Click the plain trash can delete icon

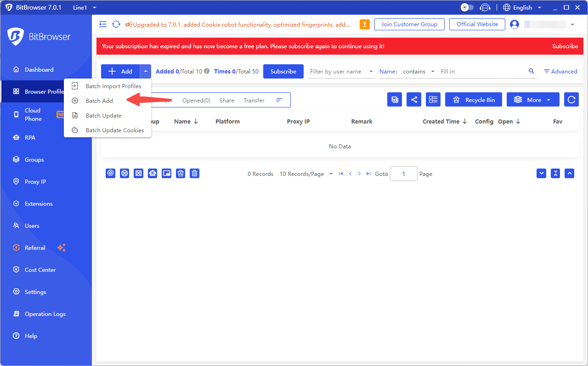pos(195,173)
